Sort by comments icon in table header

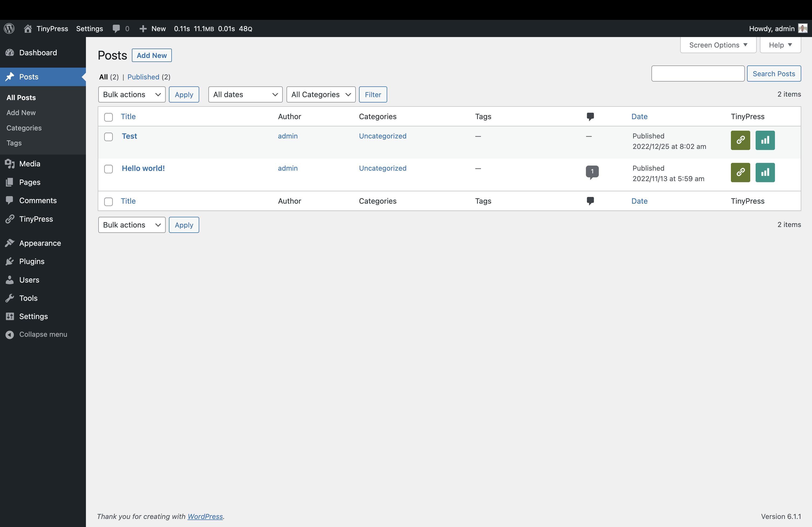click(590, 116)
